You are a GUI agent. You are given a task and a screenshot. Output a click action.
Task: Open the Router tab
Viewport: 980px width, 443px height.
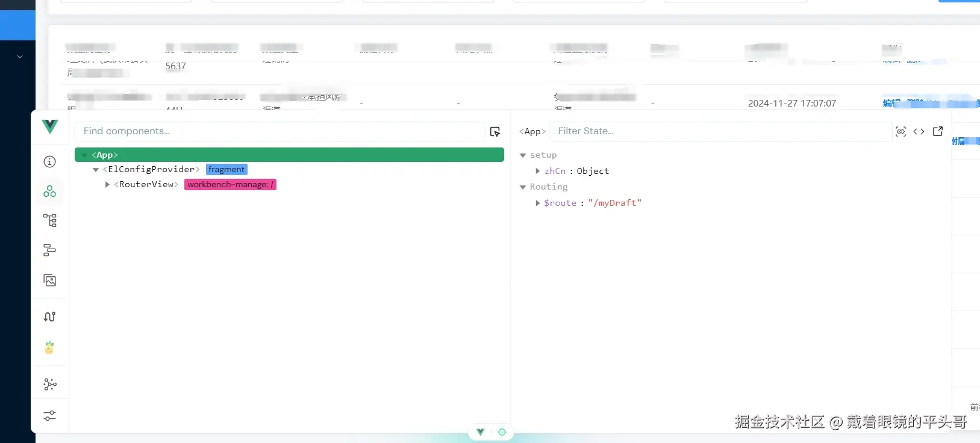(50, 317)
